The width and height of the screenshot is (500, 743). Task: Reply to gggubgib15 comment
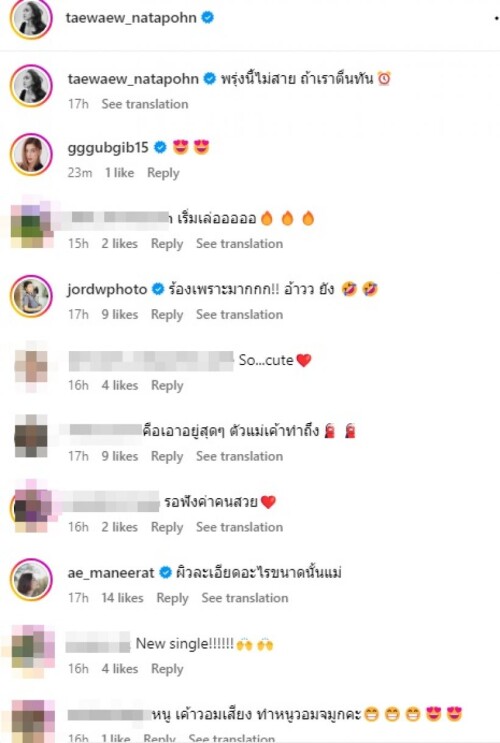coord(163,173)
